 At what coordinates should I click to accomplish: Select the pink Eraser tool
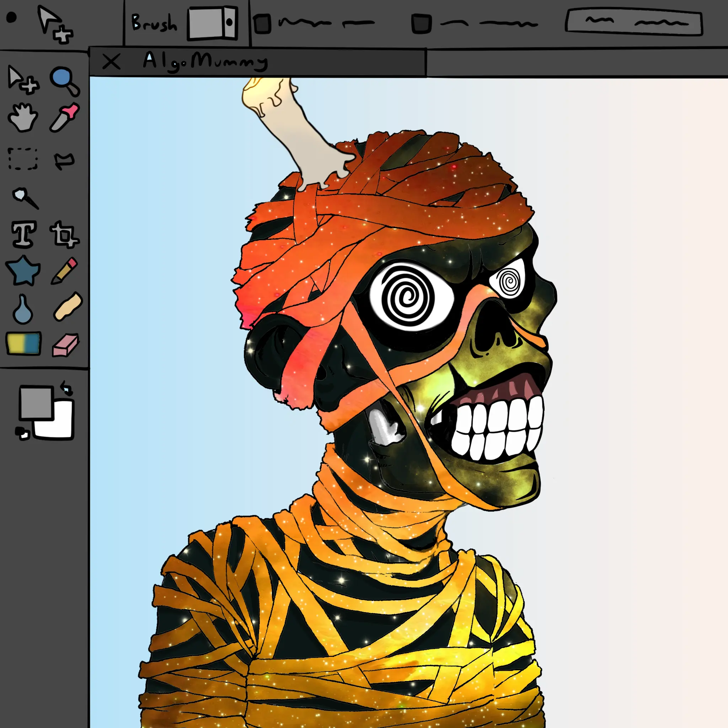tap(65, 345)
